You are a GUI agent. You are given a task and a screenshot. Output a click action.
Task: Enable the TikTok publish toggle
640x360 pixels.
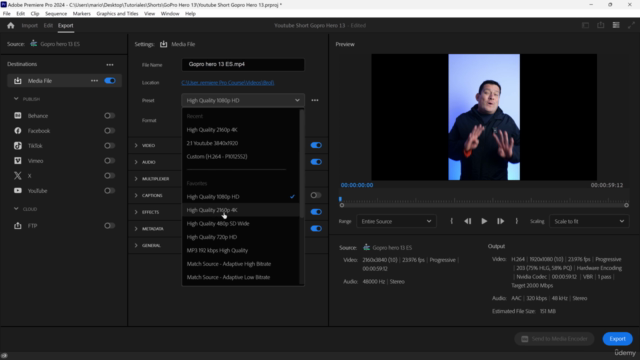point(109,146)
